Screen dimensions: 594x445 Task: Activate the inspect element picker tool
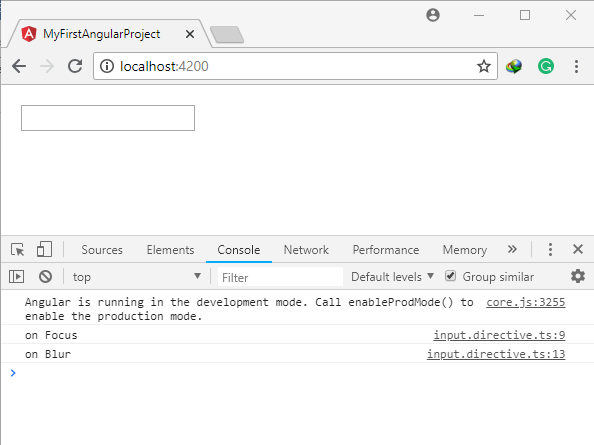[17, 250]
